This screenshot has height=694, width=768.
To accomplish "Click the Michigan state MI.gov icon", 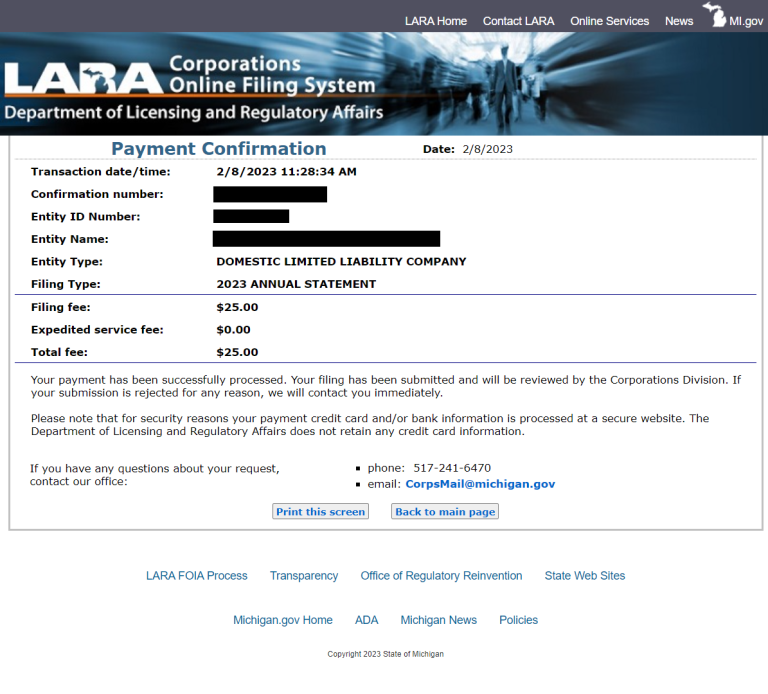I will (x=715, y=15).
